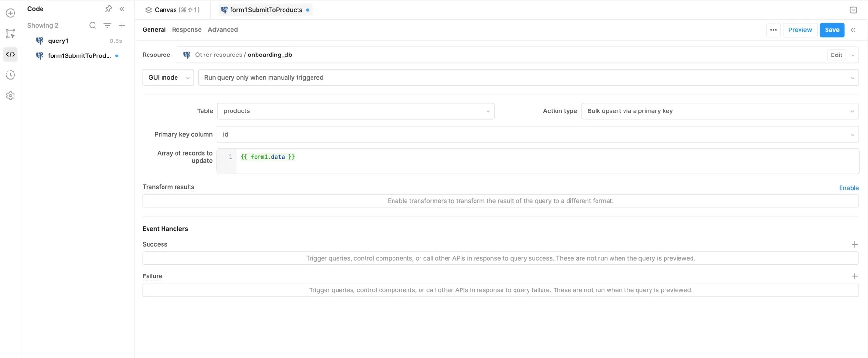Add a Success event handler with plus
Viewport: 868px width, 358px height.
(854, 244)
